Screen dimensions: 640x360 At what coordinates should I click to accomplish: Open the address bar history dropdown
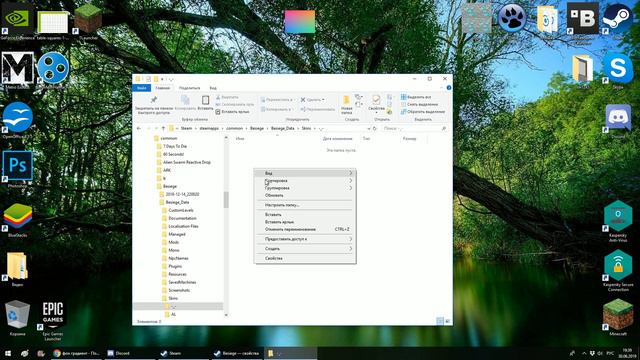[369, 129]
